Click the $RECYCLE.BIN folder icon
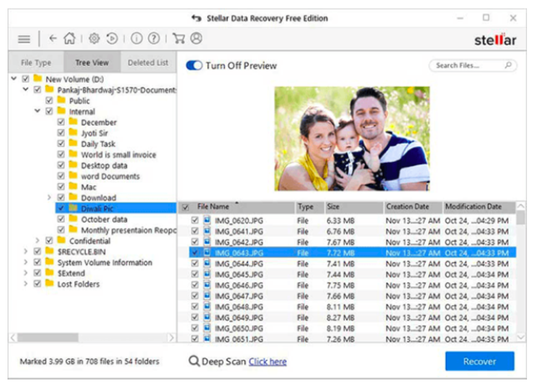The image size is (542, 392). [x=49, y=251]
